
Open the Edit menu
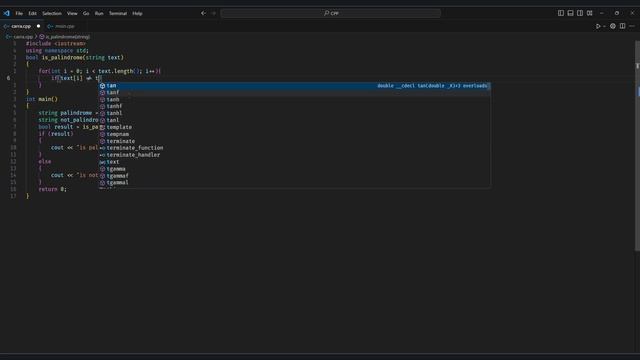tap(32, 13)
